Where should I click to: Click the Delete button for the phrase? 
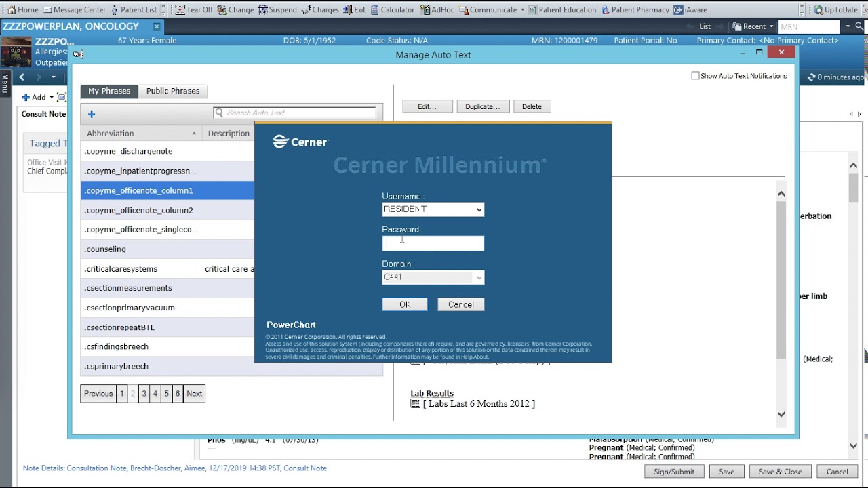tap(532, 106)
